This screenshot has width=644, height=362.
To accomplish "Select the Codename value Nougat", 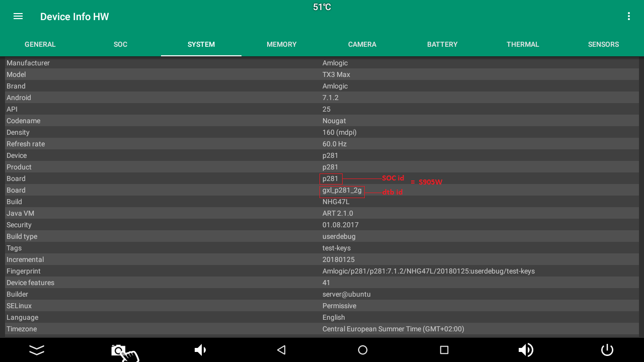I will pos(334,121).
